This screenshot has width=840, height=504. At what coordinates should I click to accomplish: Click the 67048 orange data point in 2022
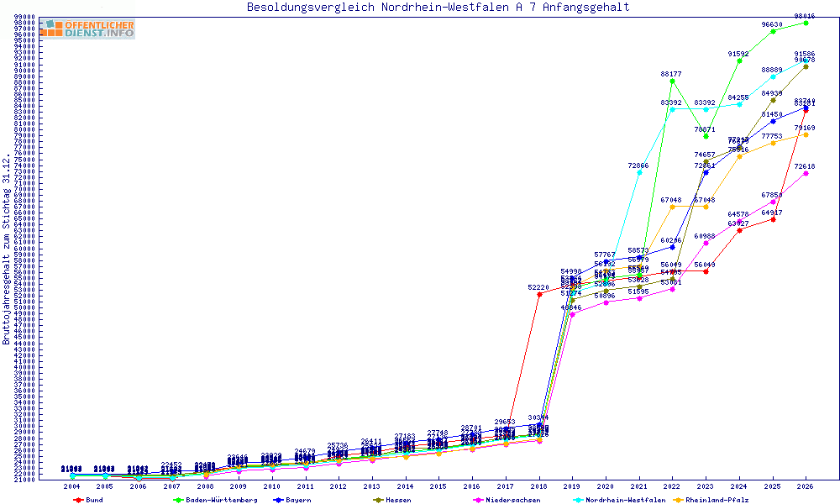pos(672,207)
